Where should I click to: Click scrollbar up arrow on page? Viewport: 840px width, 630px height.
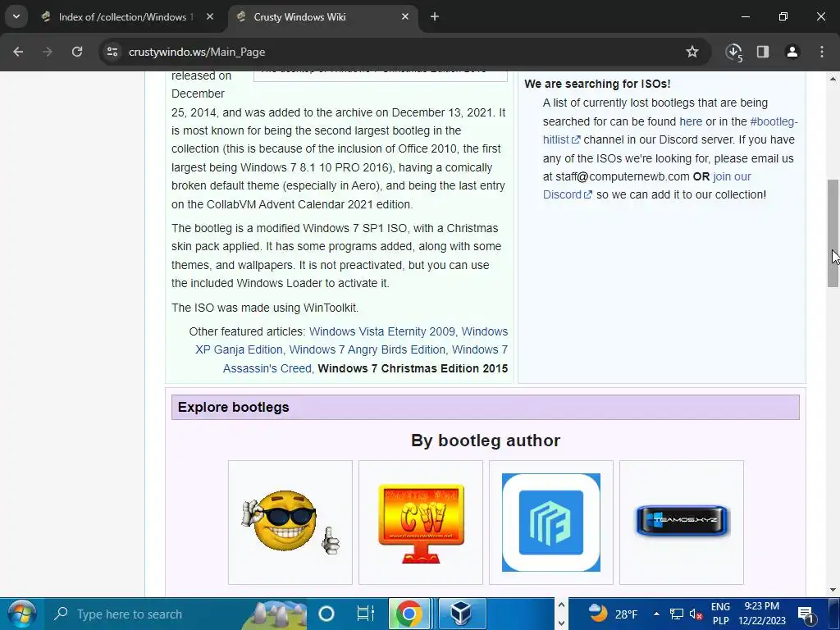pyautogui.click(x=833, y=79)
